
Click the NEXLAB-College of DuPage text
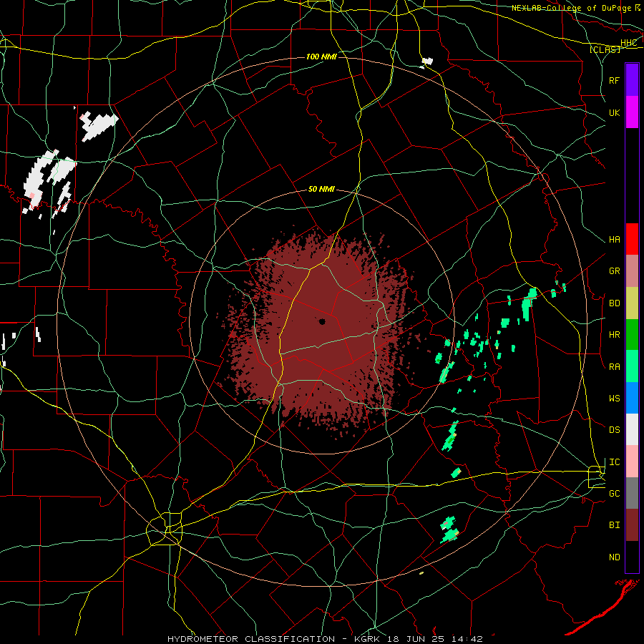[571, 8]
